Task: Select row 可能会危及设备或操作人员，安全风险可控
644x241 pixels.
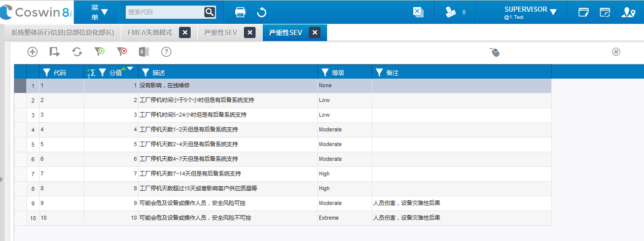Action: pos(282,203)
